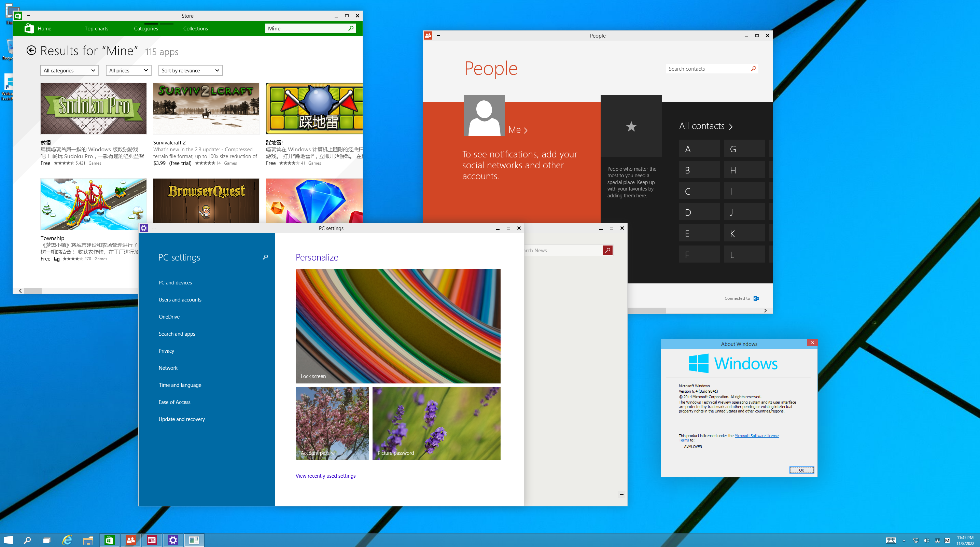Switch to Store via taskbar icon
This screenshot has width=980, height=547.
[x=110, y=540]
